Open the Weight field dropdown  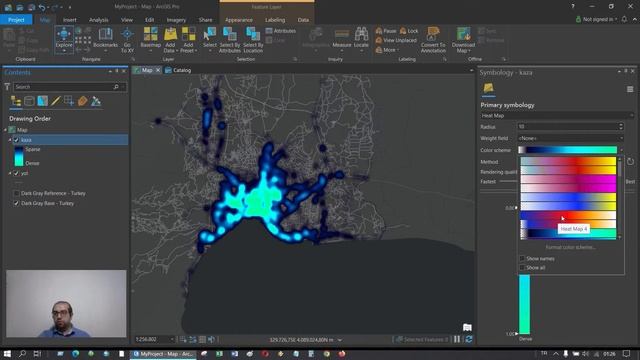click(571, 138)
